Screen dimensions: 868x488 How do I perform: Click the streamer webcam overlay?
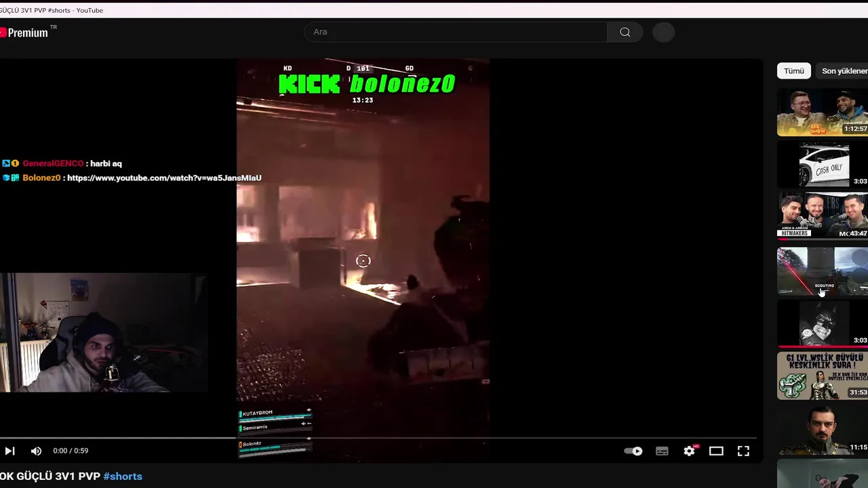tap(103, 333)
